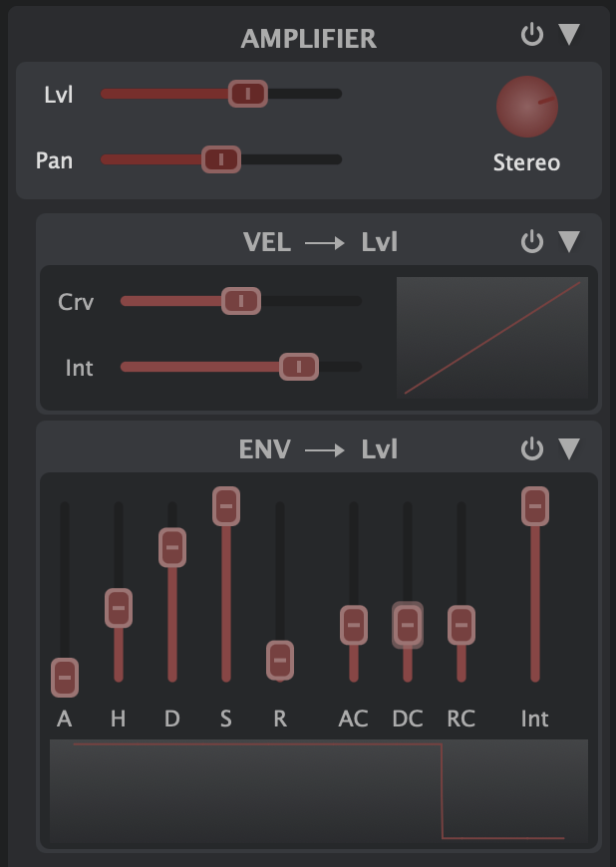
Task: Click the Stereo knob
Action: (x=526, y=108)
